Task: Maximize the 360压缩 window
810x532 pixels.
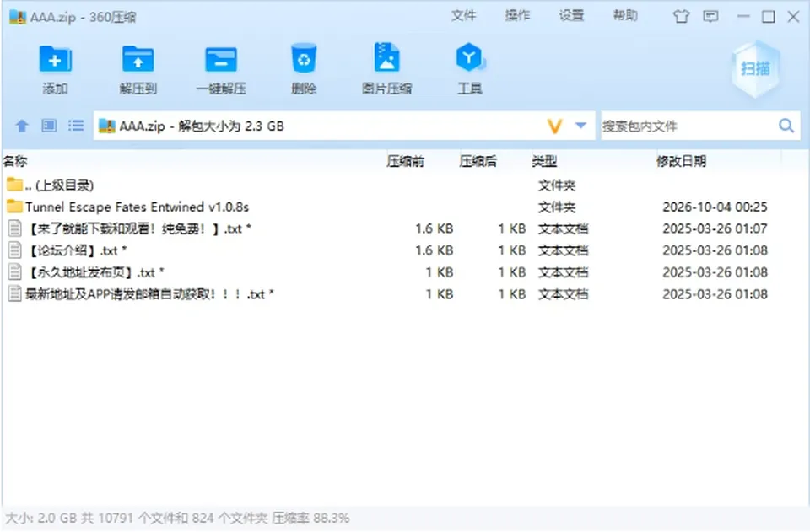Action: coord(768,17)
